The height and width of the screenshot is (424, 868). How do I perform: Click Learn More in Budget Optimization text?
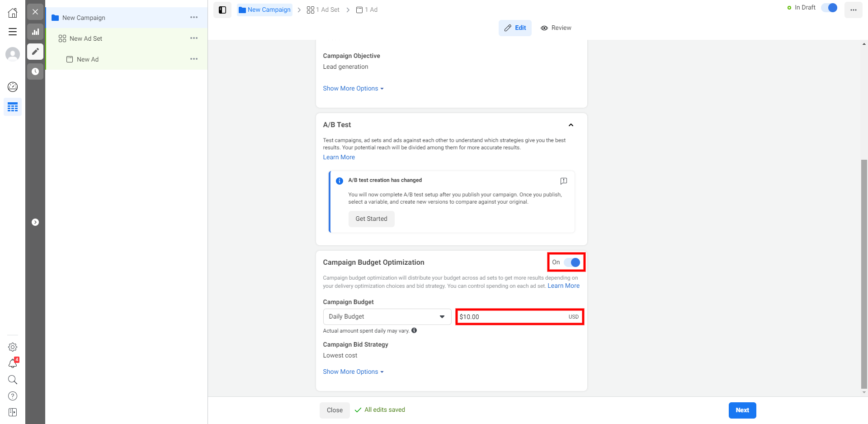(x=563, y=286)
